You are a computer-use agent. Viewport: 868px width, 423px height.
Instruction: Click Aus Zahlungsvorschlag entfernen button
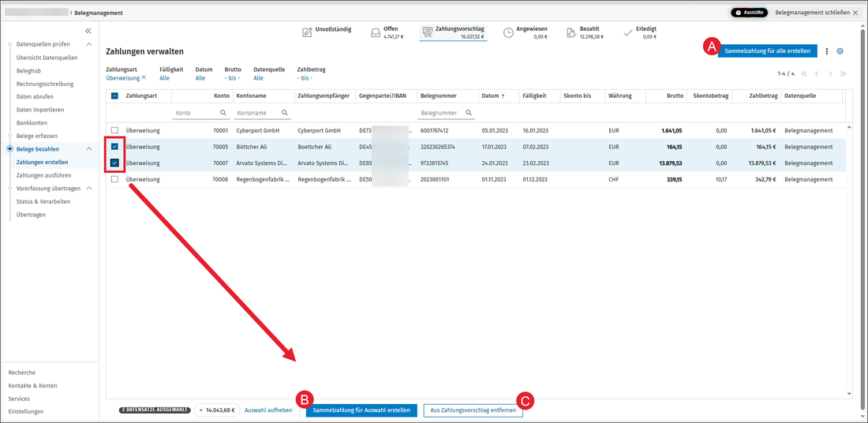click(473, 411)
